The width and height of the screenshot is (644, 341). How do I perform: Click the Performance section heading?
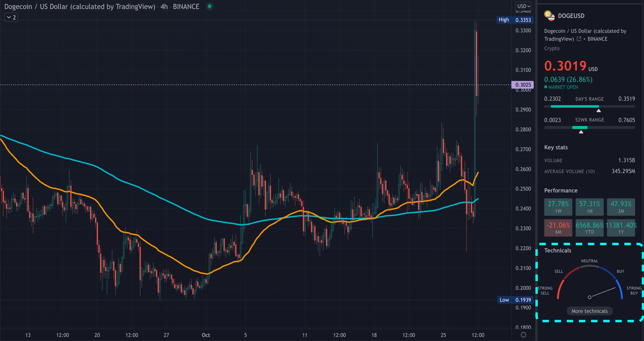(560, 190)
